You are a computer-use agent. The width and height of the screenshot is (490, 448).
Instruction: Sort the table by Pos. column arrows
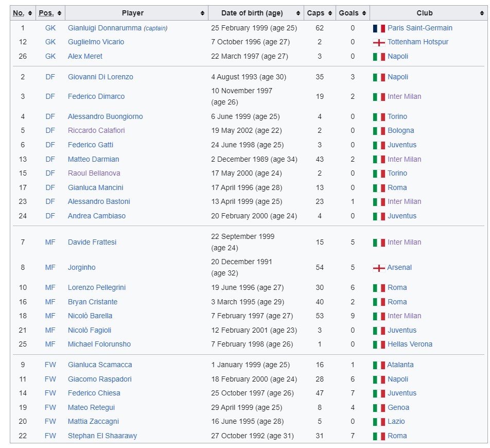pos(59,13)
